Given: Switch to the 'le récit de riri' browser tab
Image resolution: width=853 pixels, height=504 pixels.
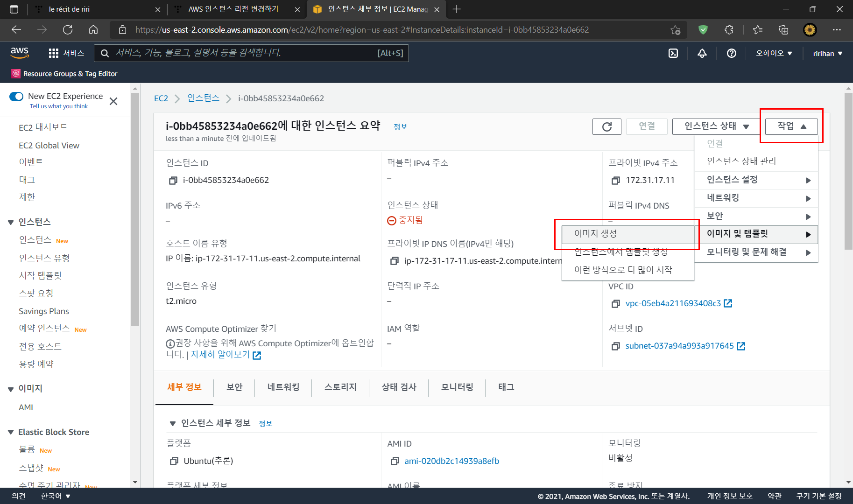Looking at the screenshot, I should pos(98,9).
